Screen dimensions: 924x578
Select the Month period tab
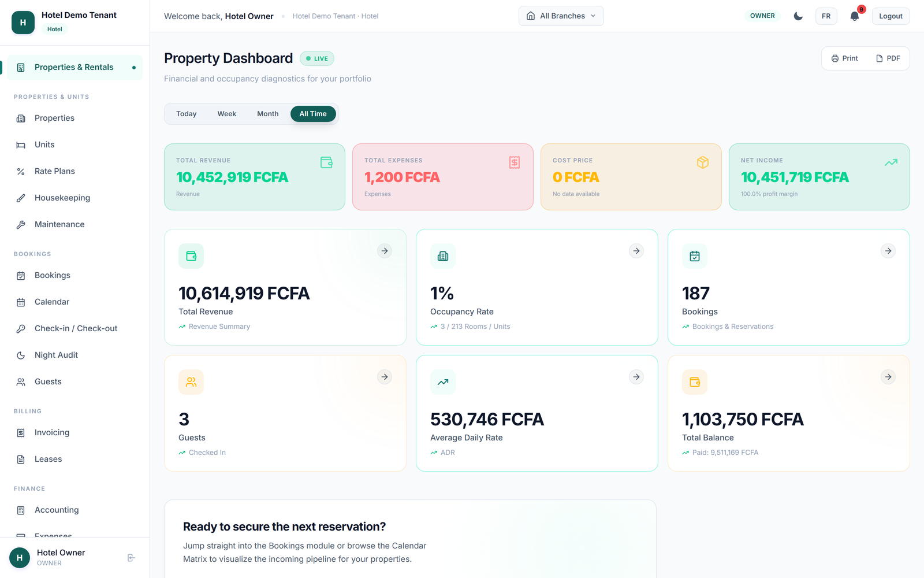click(268, 114)
